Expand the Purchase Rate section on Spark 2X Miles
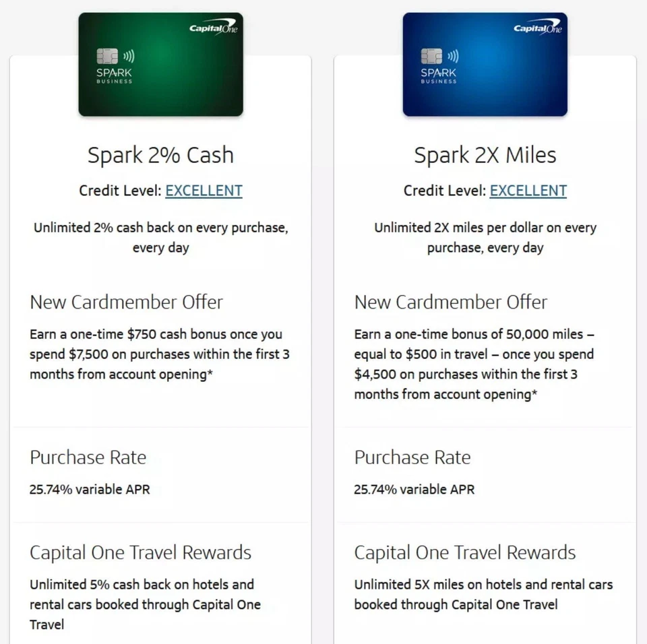This screenshot has width=647, height=644. tap(412, 457)
